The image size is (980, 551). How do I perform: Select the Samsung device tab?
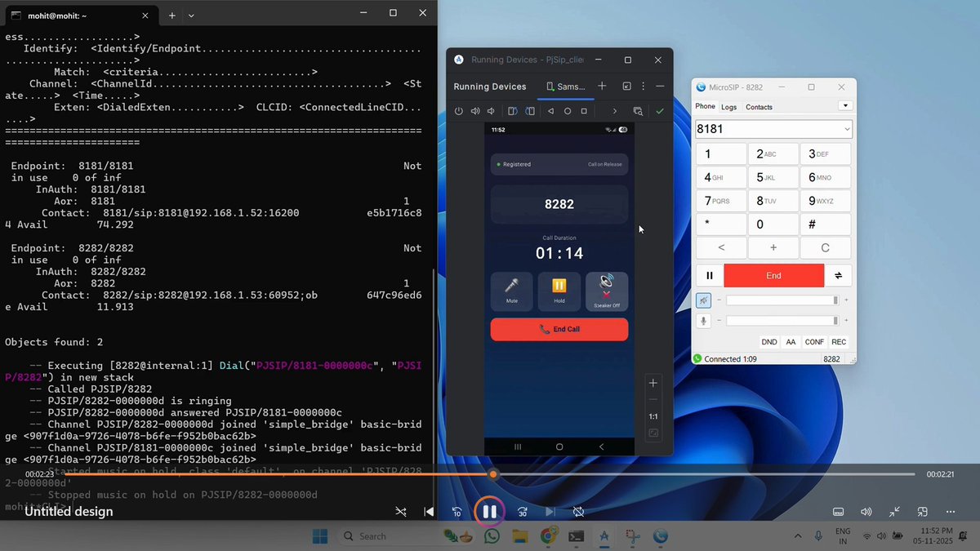coord(565,87)
